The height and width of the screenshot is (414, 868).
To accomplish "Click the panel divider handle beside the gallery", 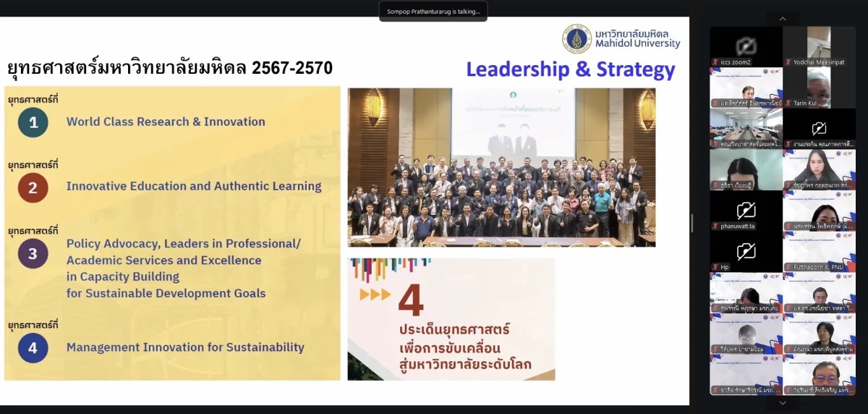I will (692, 224).
